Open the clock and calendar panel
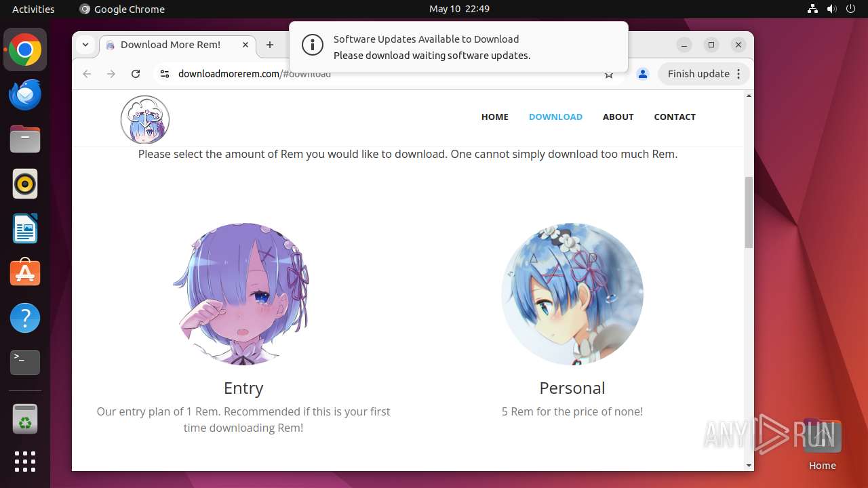This screenshot has width=868, height=488. [x=459, y=9]
